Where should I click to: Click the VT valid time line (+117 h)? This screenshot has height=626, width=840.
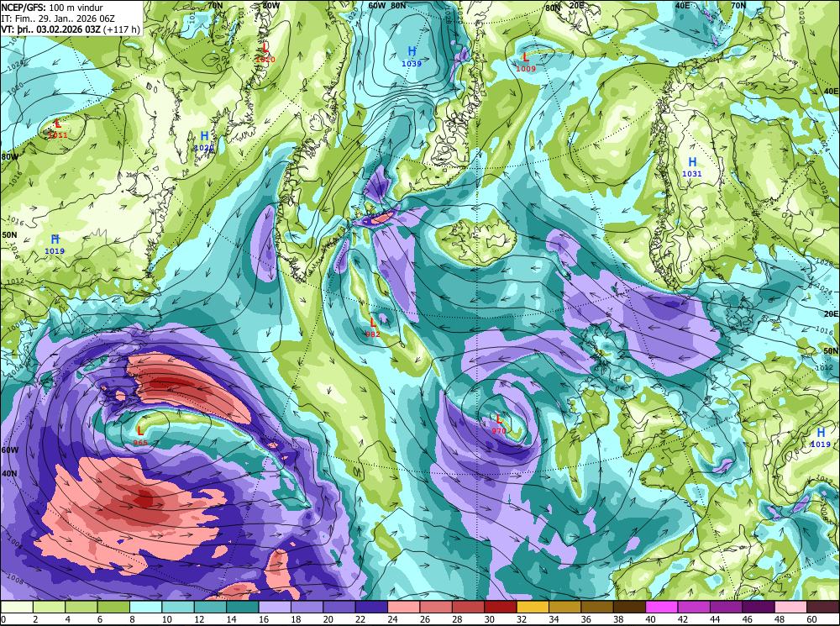(71, 29)
